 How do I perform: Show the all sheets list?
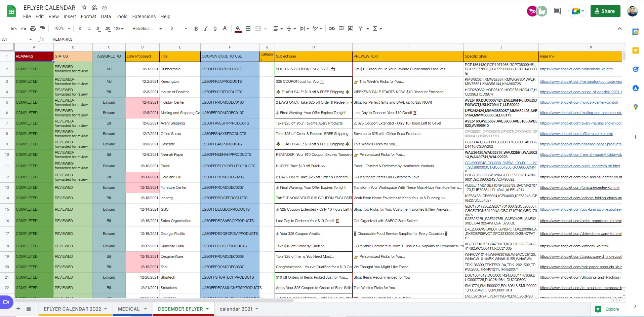point(29,309)
